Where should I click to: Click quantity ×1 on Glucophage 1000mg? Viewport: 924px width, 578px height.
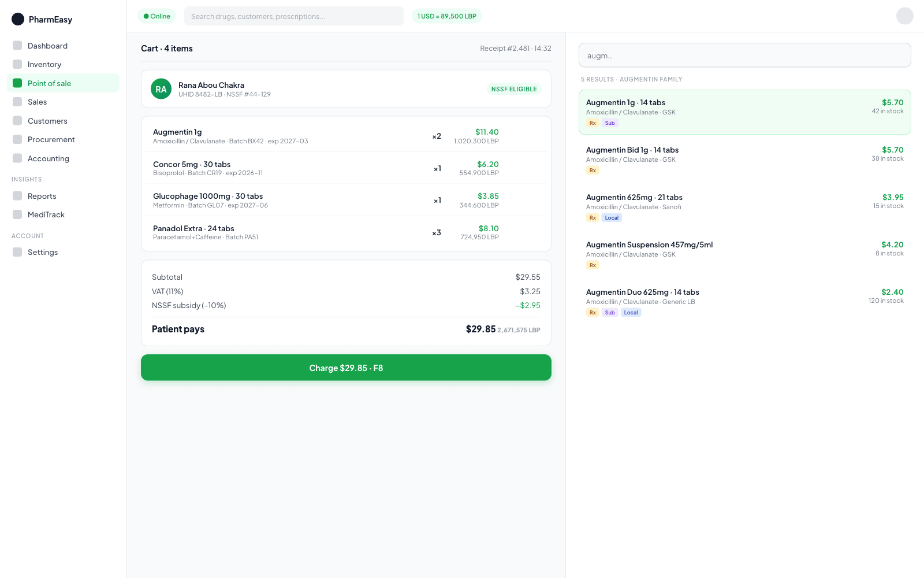coord(437,201)
